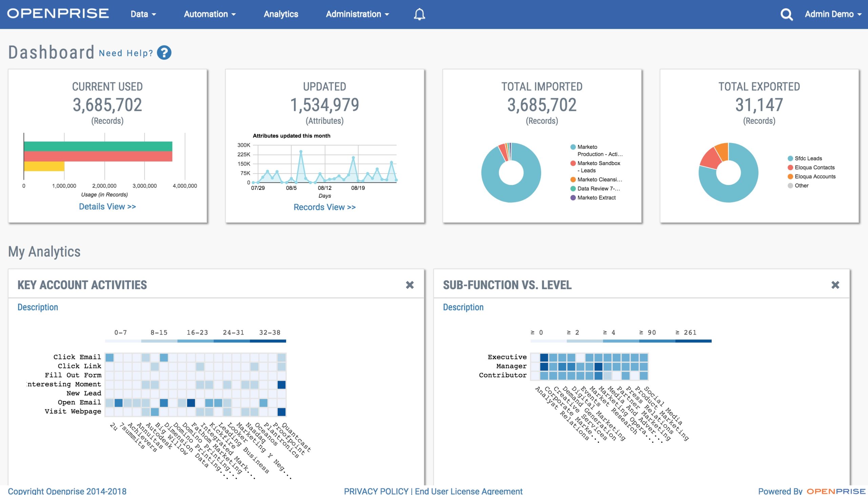Click the Records View link

(x=324, y=206)
